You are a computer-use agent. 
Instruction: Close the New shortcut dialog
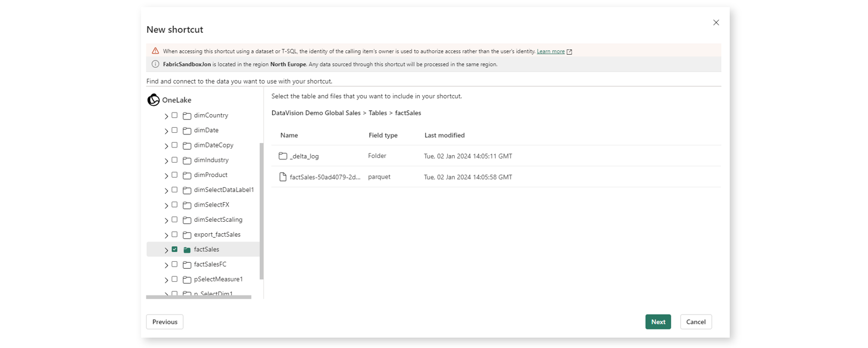pos(716,22)
